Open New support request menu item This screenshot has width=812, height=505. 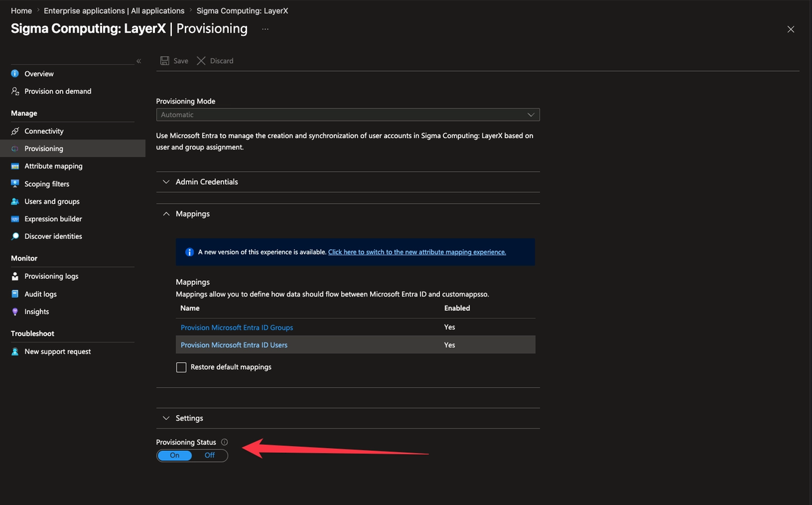58,352
